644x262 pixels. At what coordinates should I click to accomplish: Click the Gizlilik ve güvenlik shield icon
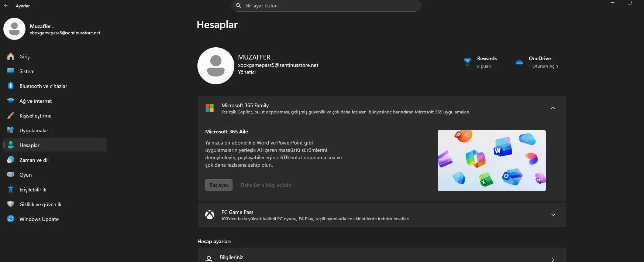[11, 204]
